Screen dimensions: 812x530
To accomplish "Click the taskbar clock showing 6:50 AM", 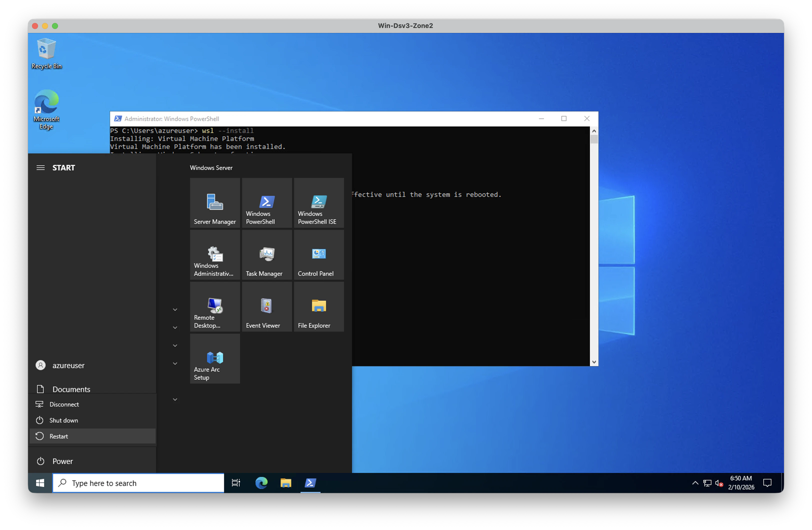I will (x=741, y=483).
